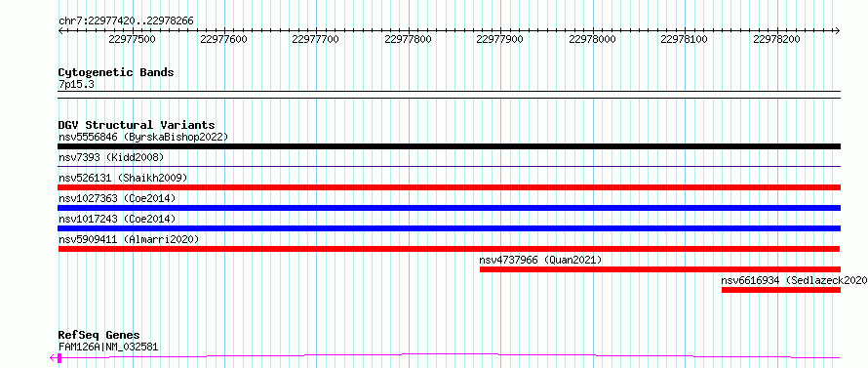Click ruler tick label 22978100
Screen dimensions: 868x368
(x=685, y=39)
